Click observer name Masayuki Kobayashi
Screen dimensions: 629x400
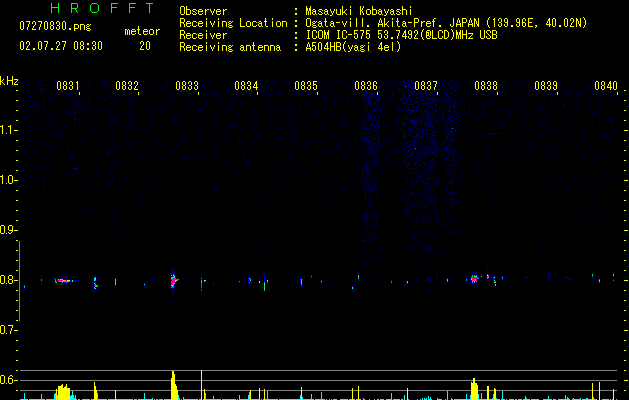359,11
